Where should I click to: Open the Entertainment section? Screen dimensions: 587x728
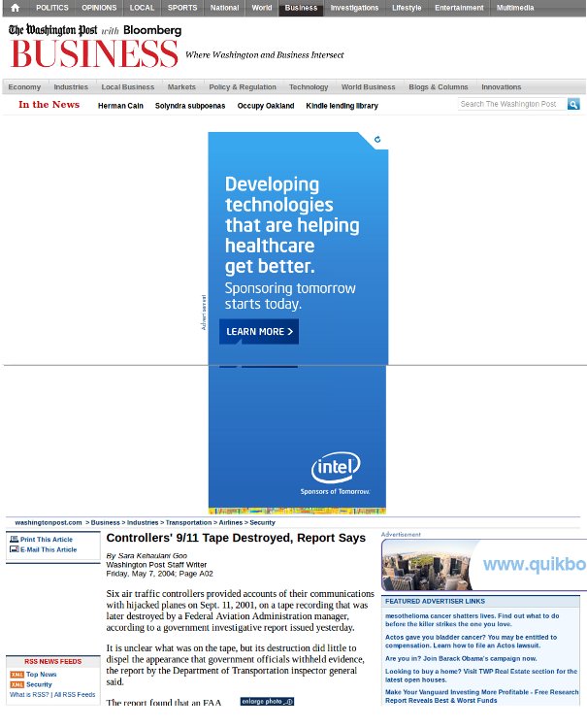[459, 8]
